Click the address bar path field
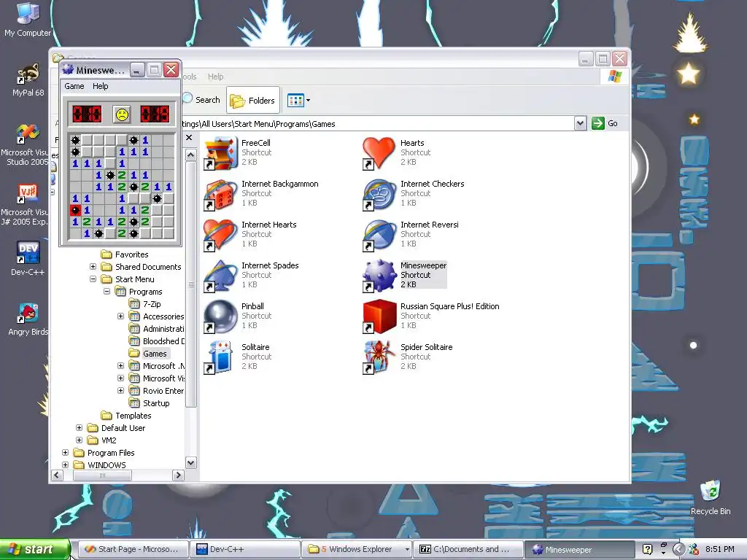747x560 pixels. coord(377,124)
